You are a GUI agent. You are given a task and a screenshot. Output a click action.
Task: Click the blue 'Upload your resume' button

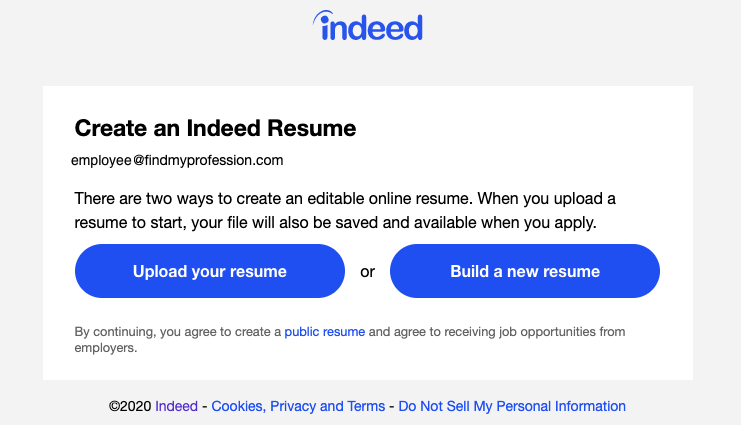(x=210, y=271)
